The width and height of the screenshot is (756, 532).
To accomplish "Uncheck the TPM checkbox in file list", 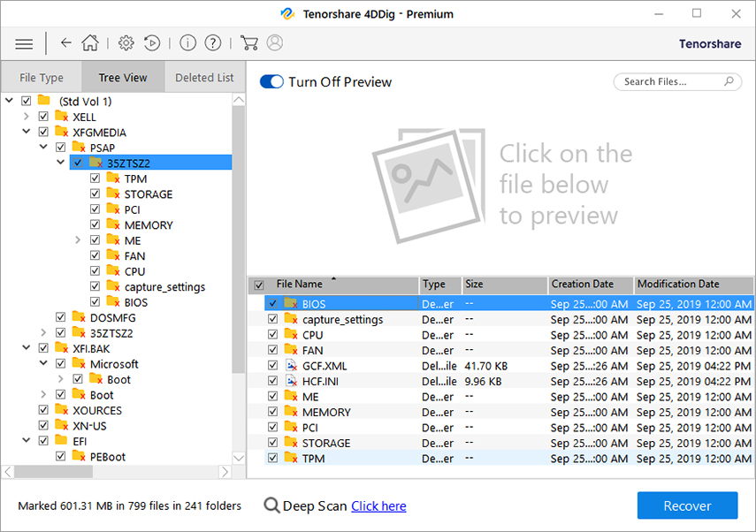I will click(272, 458).
